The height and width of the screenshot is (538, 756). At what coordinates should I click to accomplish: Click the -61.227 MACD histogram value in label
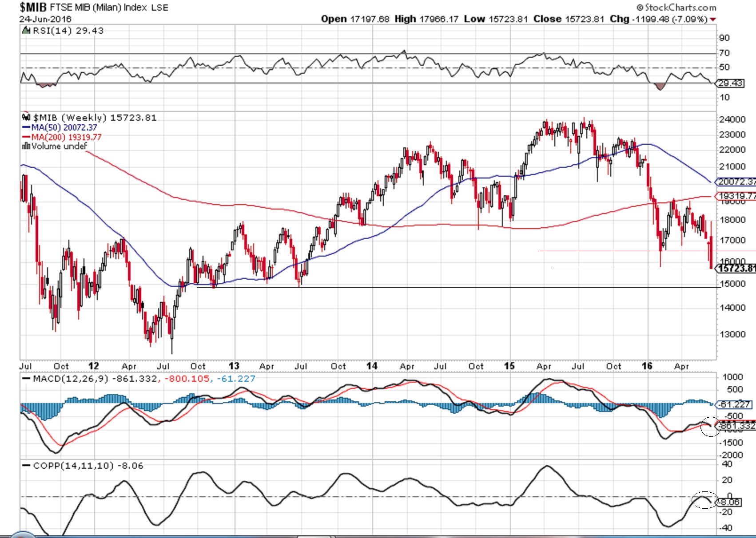(x=236, y=379)
